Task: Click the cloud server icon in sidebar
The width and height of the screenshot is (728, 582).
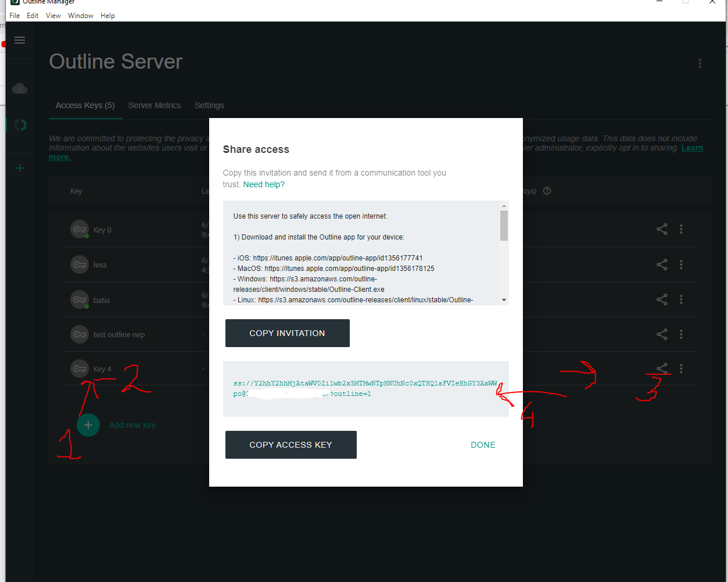Action: tap(20, 88)
